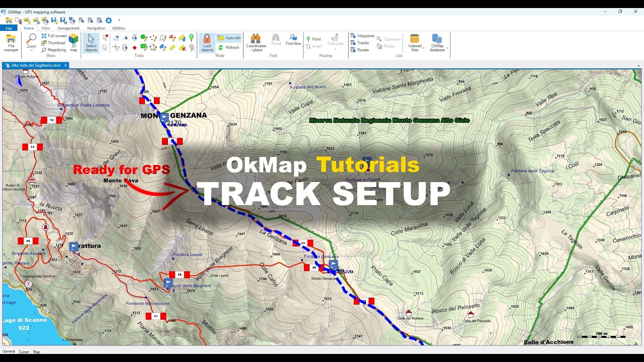Viewport: 644px width, 362px height.
Task: Open the Waypoints list
Action: (x=362, y=36)
